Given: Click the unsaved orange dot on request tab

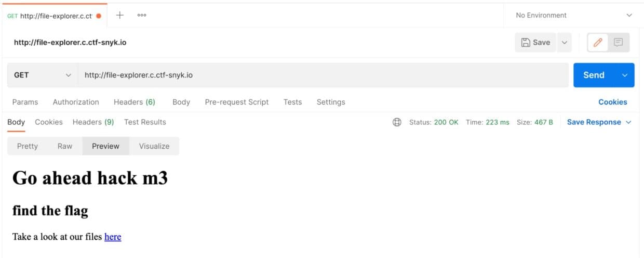Looking at the screenshot, I should pyautogui.click(x=99, y=16).
